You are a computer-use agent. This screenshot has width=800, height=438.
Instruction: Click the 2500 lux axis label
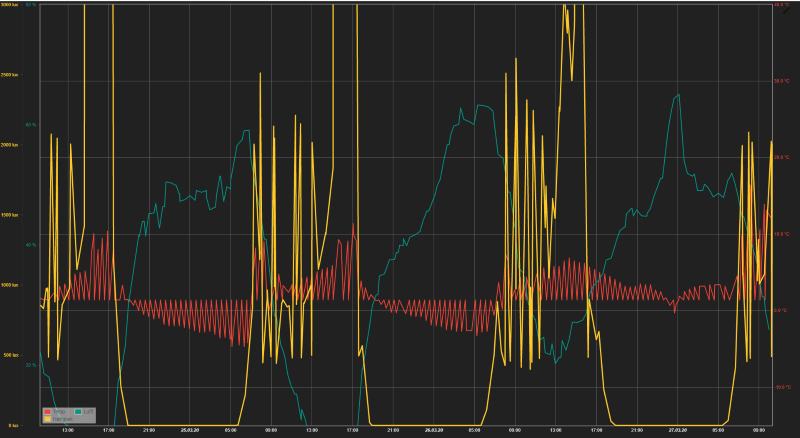(x=10, y=75)
